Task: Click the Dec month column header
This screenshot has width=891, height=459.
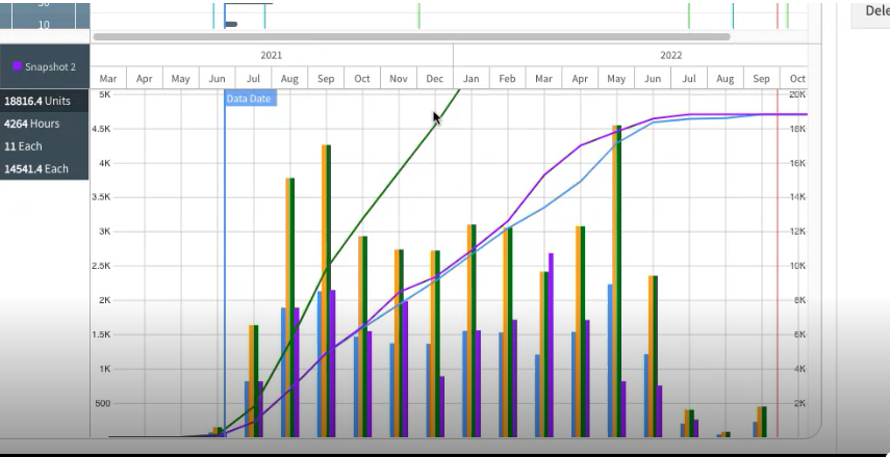Action: click(x=435, y=78)
